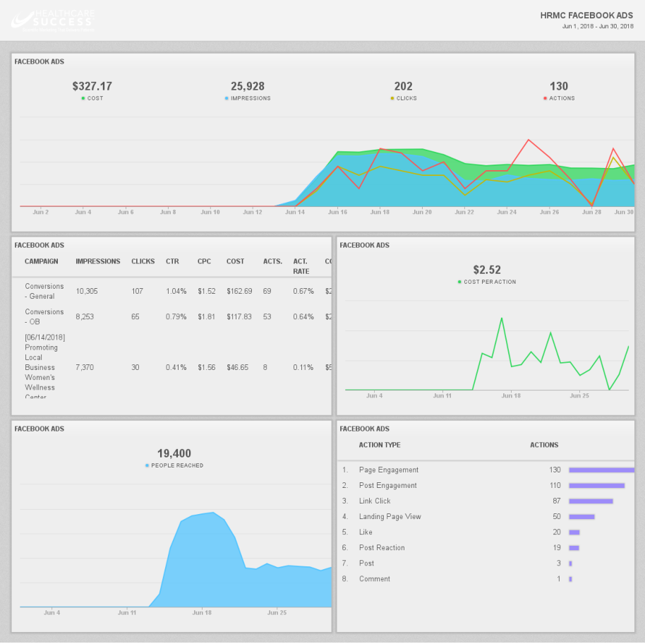This screenshot has width=645, height=644.
Task: Click the $46.65 cost cell
Action: click(x=237, y=367)
